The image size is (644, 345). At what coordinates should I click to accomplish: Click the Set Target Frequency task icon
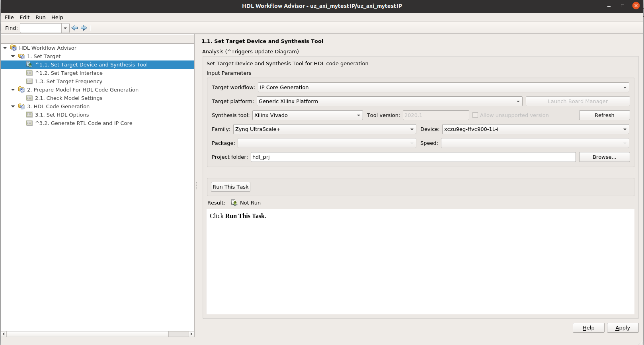click(29, 81)
